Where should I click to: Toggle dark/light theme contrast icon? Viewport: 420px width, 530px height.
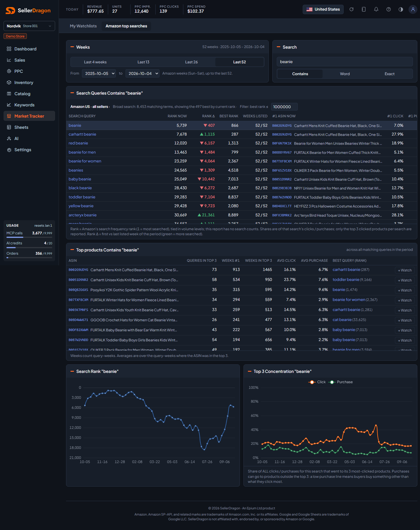(401, 9)
